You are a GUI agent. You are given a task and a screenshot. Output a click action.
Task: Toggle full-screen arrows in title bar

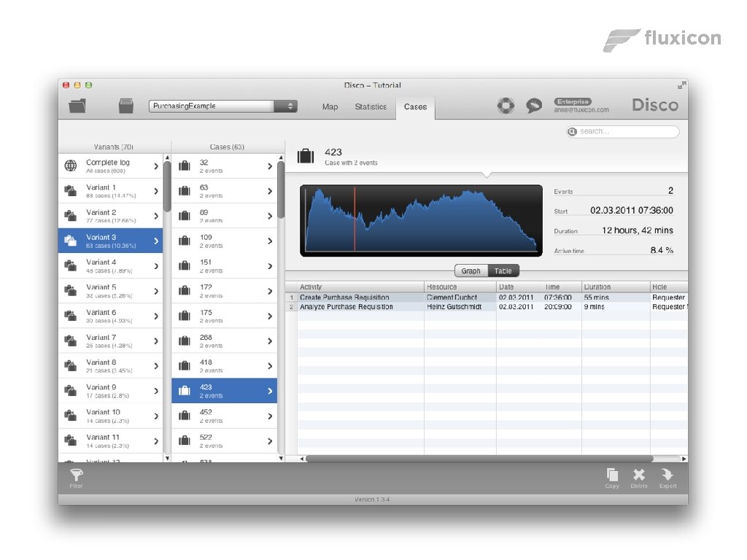[x=682, y=85]
